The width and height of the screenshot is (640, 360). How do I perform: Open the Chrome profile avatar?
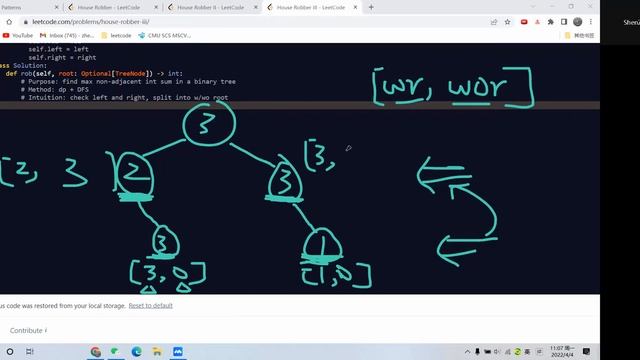pos(577,22)
